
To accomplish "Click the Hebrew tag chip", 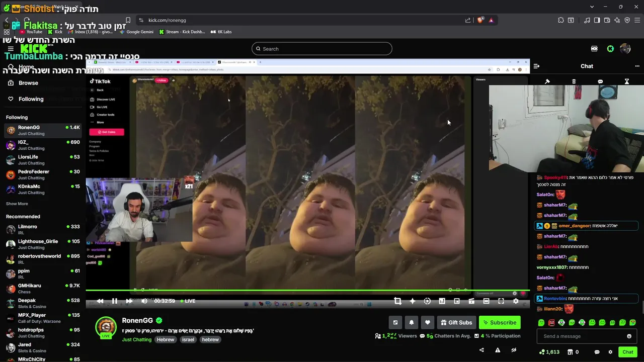I will [x=165, y=340].
